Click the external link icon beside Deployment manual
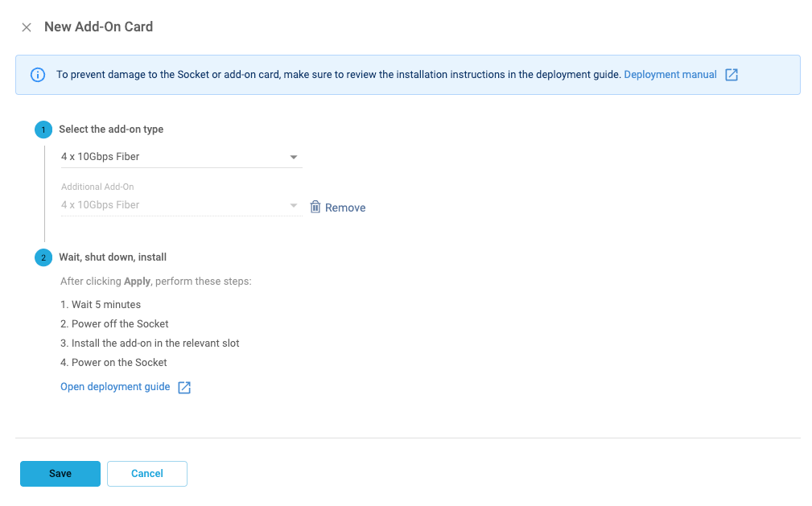The width and height of the screenshot is (812, 506). pyautogui.click(x=731, y=74)
